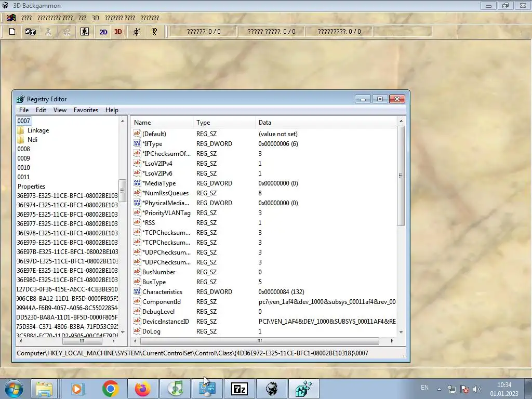The image size is (532, 399).
Task: Click the Backgammon app icon in its menu bar
Action: point(11,18)
